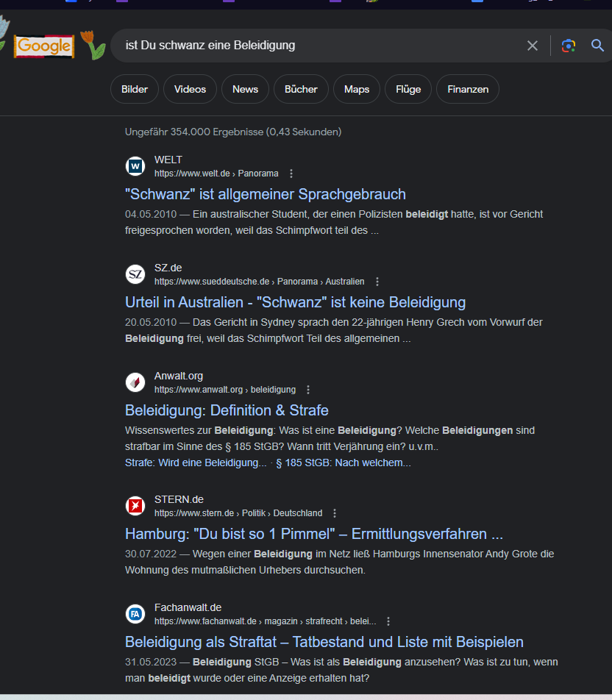Screen dimensions: 612x700
Task: Switch to the Bilder filter
Action: click(x=135, y=89)
